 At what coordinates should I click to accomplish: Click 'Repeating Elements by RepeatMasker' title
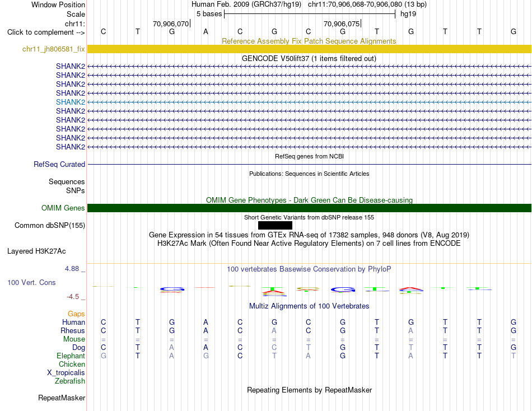[x=309, y=390]
